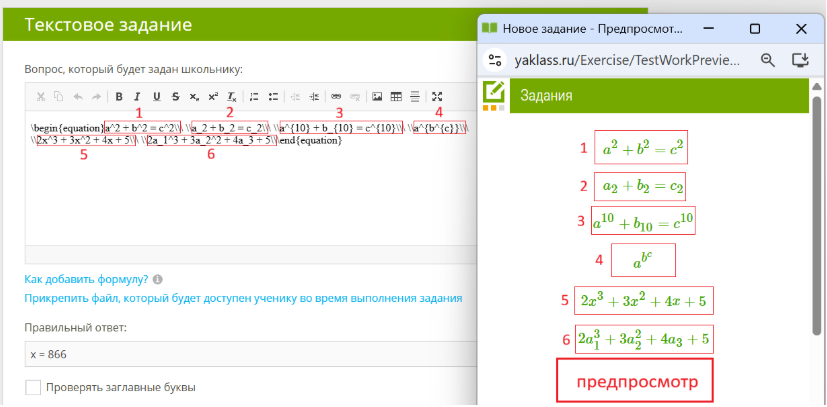This screenshot has height=407, width=827.
Task: Enable Проверять заглавные буквы checkbox
Action: click(x=33, y=387)
